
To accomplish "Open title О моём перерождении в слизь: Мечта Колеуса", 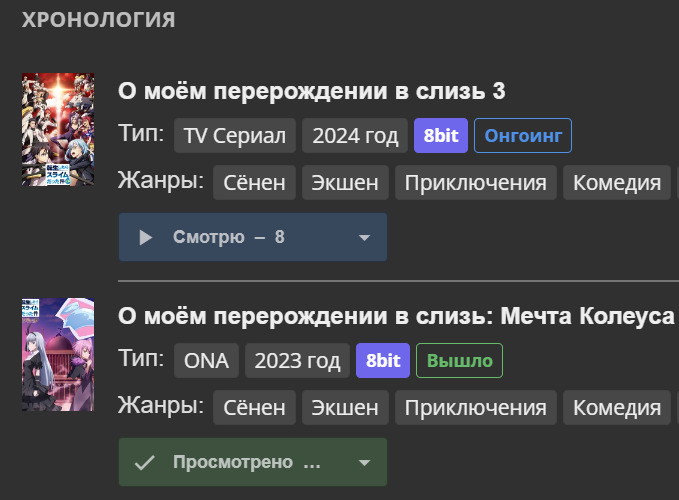I will coord(396,316).
